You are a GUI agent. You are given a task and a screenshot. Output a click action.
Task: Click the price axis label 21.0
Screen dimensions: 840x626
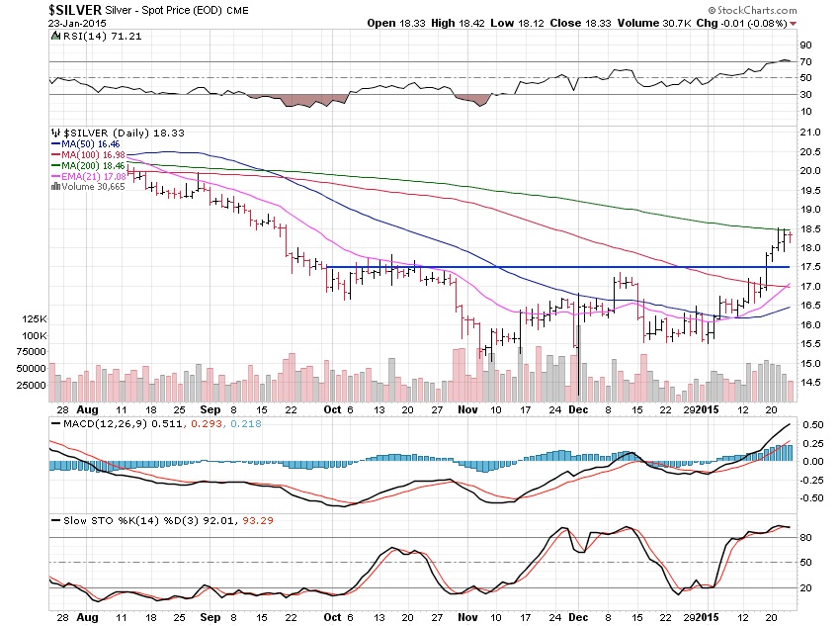810,133
